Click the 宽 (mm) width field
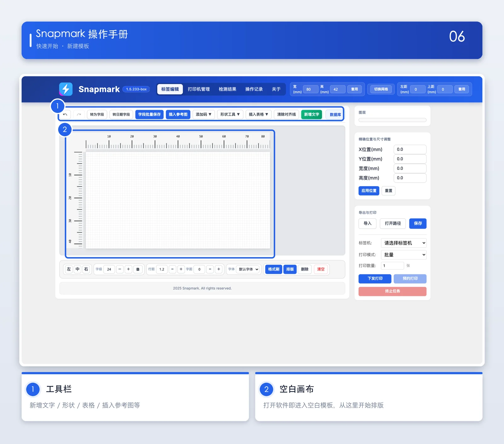Image resolution: width=504 pixels, height=444 pixels. 310,89
